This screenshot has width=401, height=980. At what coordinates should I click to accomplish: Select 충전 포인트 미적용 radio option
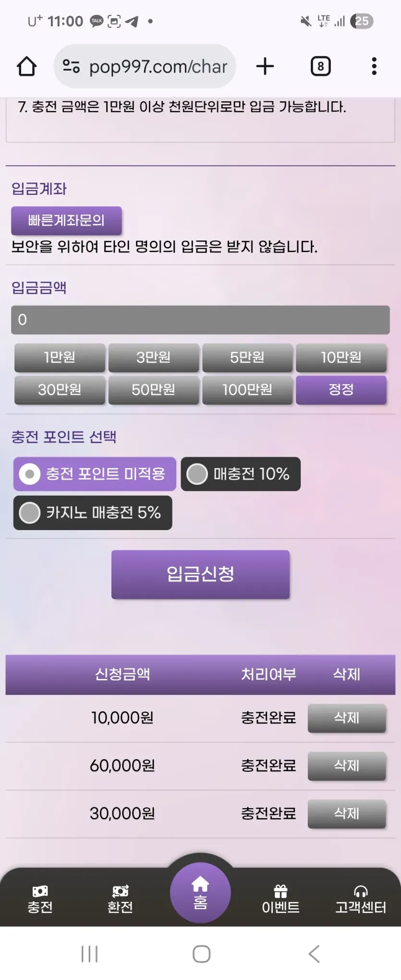coord(95,474)
